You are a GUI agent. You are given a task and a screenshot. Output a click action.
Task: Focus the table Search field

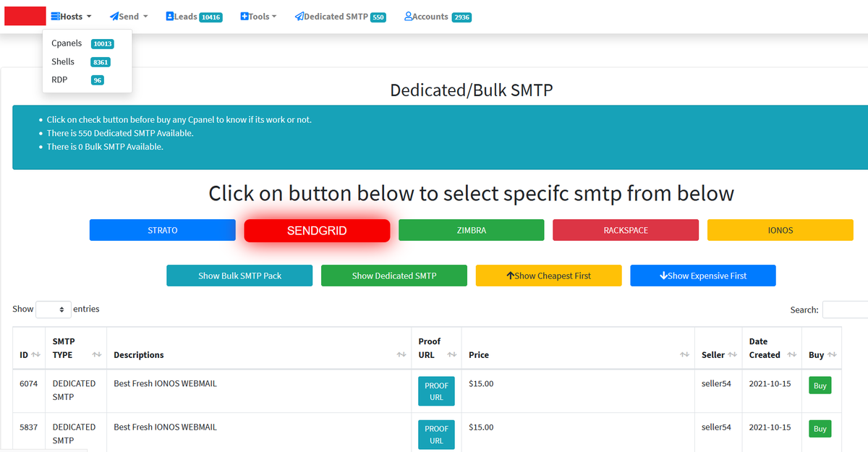tap(845, 310)
